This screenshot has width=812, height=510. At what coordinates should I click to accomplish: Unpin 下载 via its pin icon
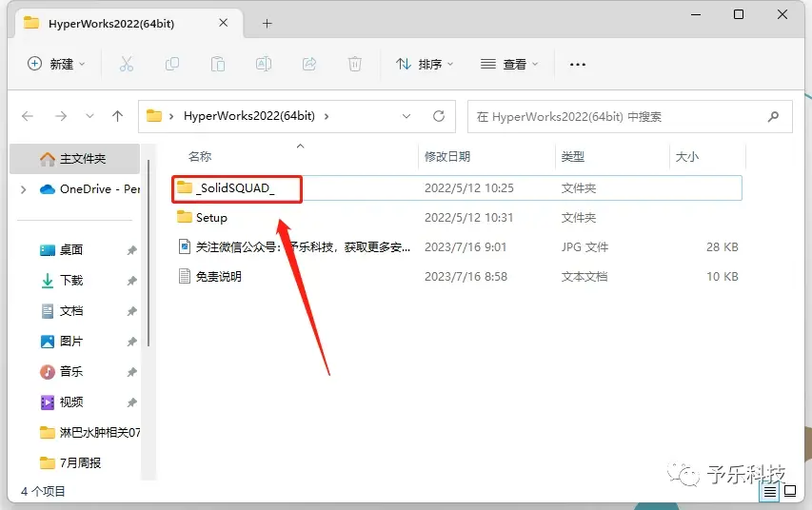[132, 281]
